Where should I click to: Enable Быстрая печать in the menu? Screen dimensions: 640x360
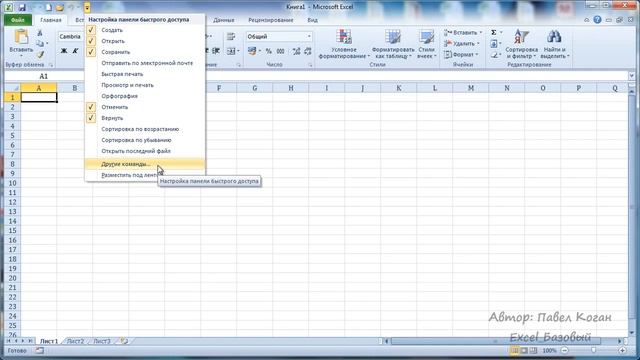(144, 74)
